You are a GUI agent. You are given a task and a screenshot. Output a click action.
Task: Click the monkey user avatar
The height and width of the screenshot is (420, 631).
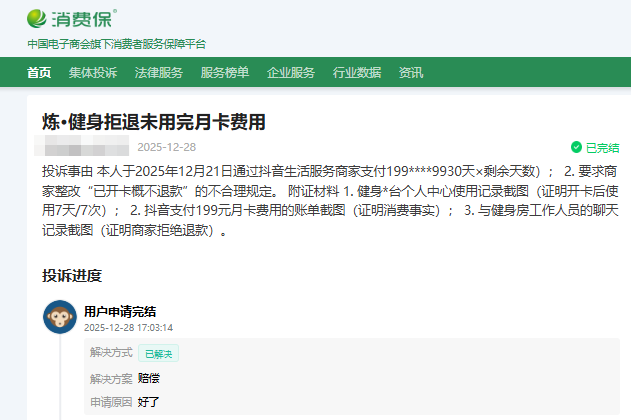[60, 317]
